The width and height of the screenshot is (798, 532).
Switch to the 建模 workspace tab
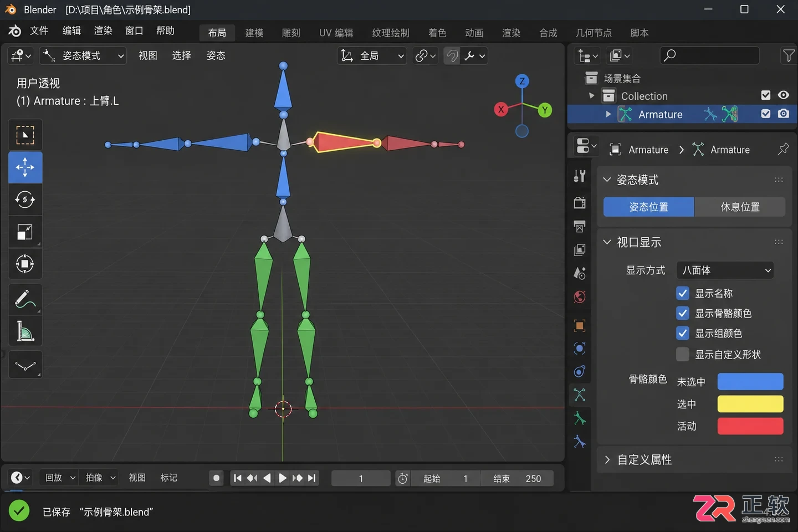click(x=254, y=33)
